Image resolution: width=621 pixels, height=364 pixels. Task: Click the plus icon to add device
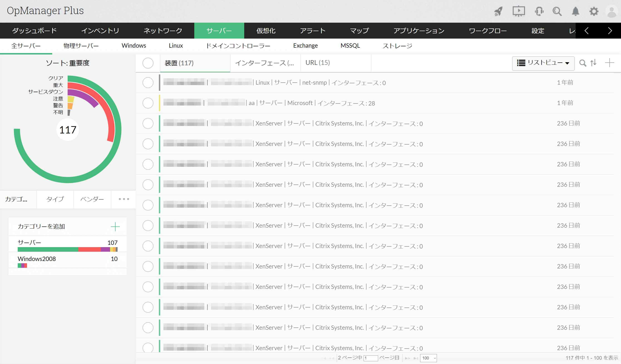pyautogui.click(x=609, y=63)
